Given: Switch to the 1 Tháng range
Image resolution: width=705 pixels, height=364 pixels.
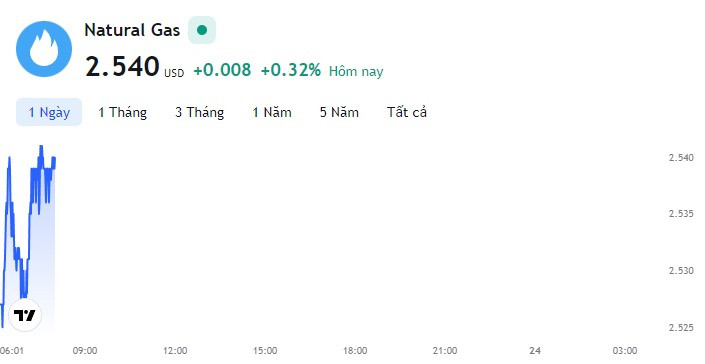Looking at the screenshot, I should click(x=122, y=112).
